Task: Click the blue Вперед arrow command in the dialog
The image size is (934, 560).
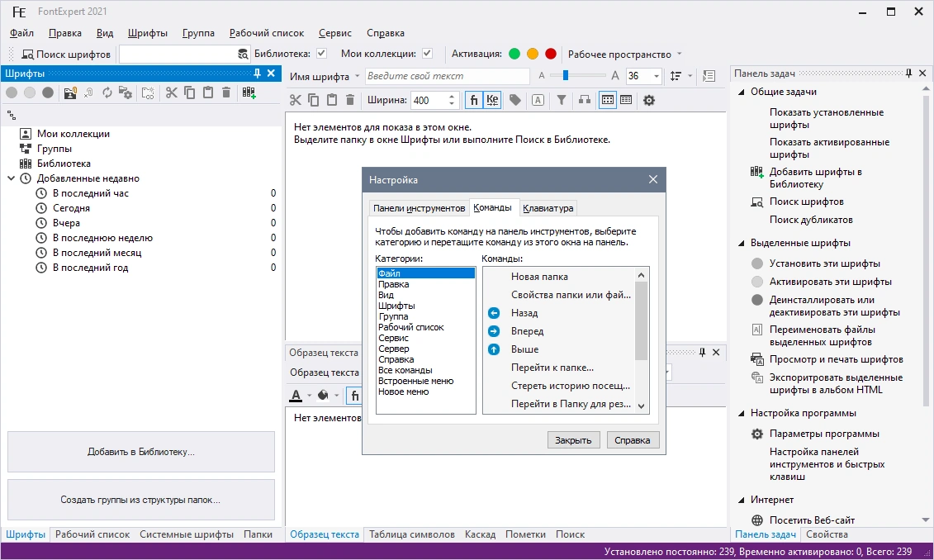Action: [494, 331]
